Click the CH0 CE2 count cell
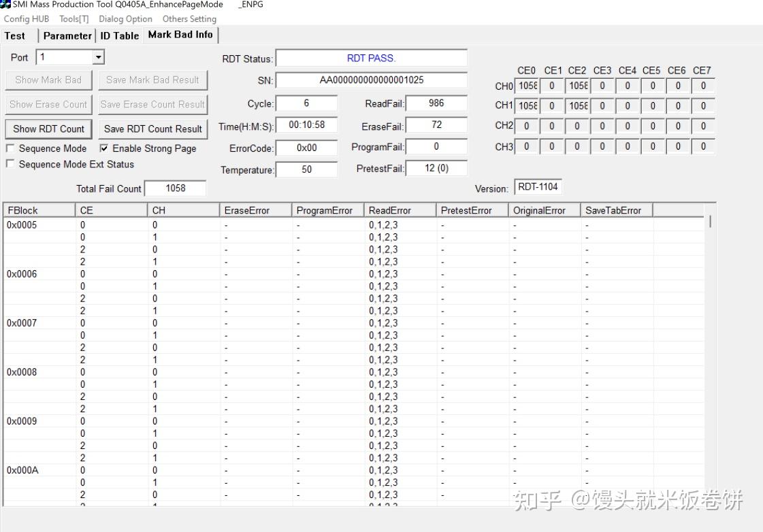 tap(578, 86)
